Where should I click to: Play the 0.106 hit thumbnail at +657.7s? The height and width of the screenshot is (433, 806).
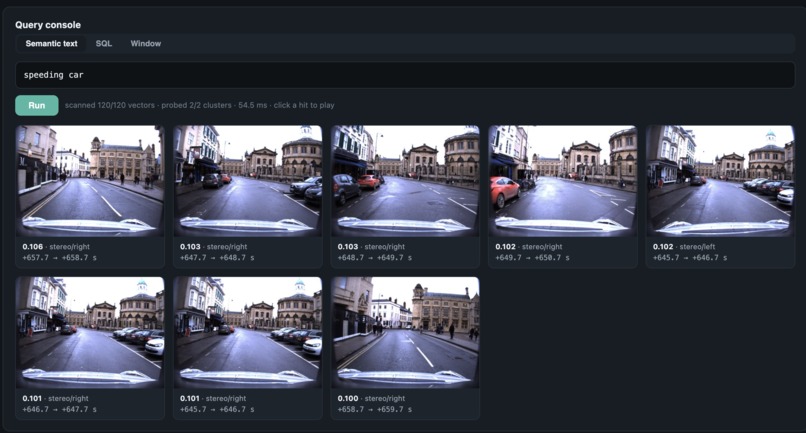(90, 181)
